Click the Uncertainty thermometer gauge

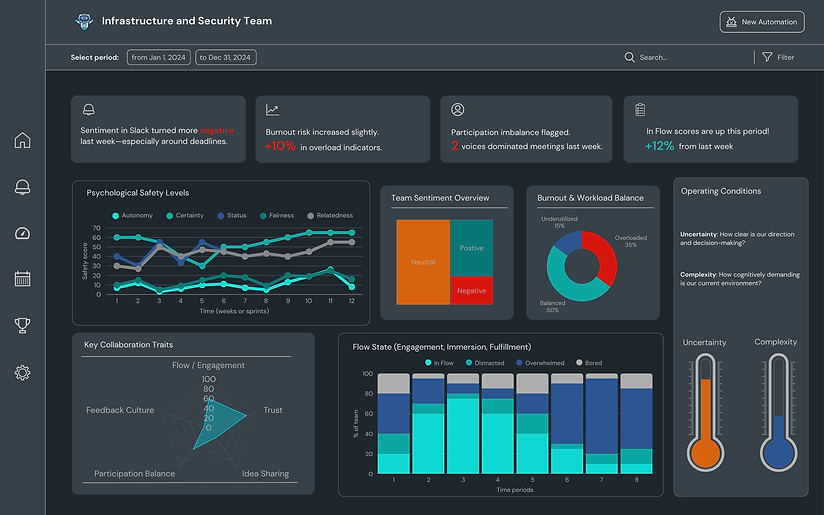coord(705,412)
